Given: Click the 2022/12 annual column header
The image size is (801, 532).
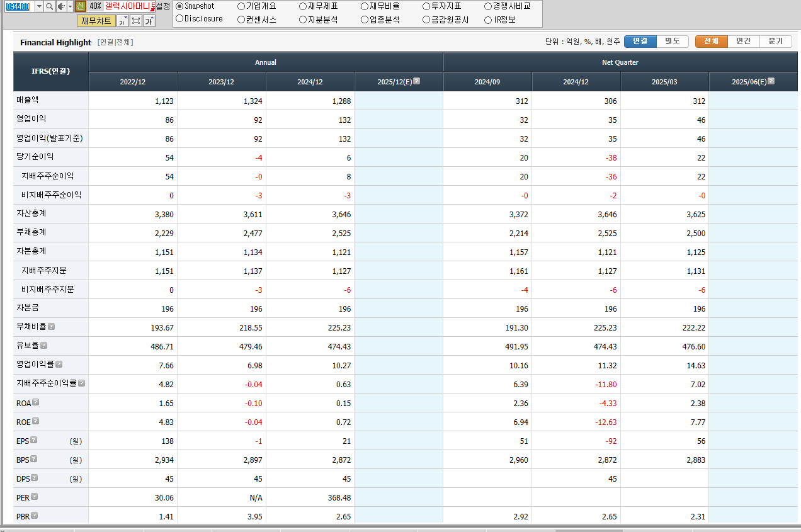Looking at the screenshot, I should click(x=133, y=82).
